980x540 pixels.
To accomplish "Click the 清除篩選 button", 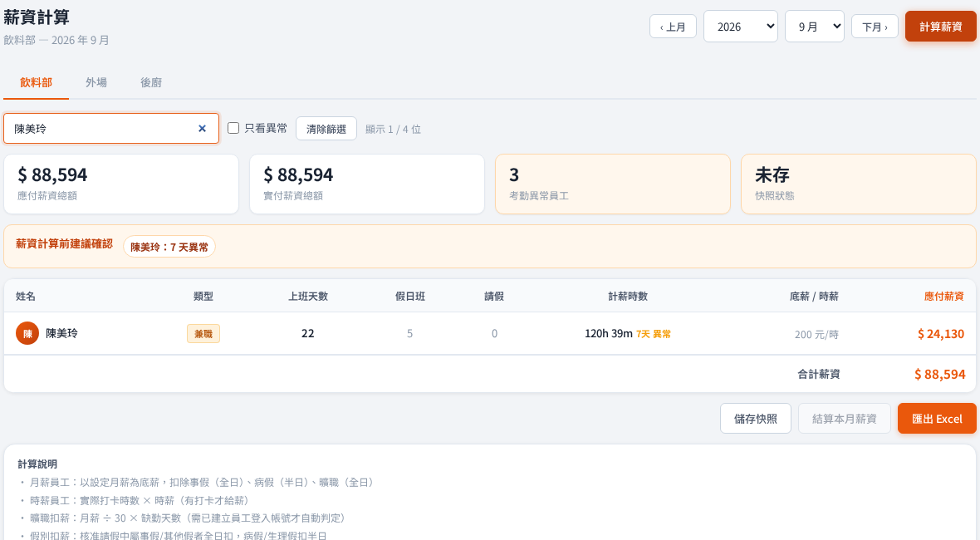I will click(326, 129).
